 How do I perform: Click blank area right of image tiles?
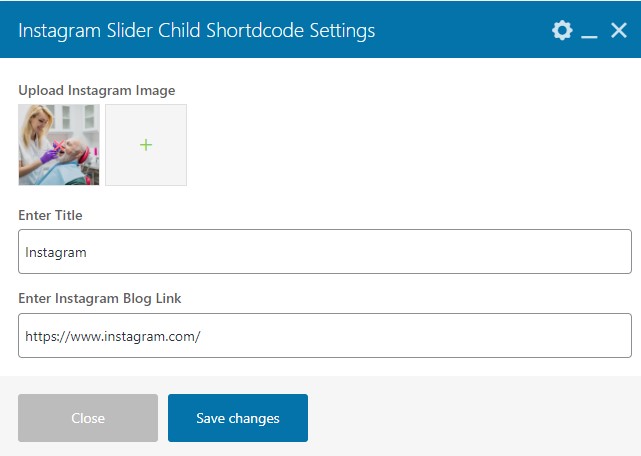409,145
